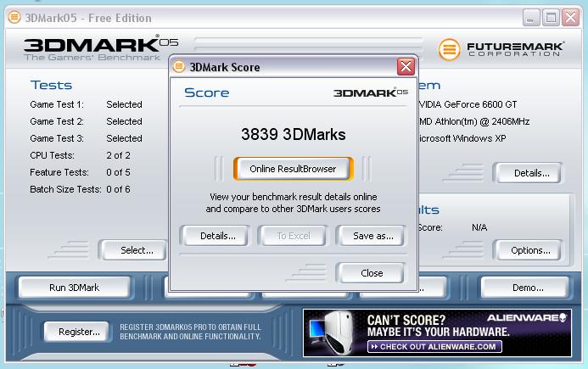Close the score dialog with Close button
The width and height of the screenshot is (588, 369).
tap(372, 273)
